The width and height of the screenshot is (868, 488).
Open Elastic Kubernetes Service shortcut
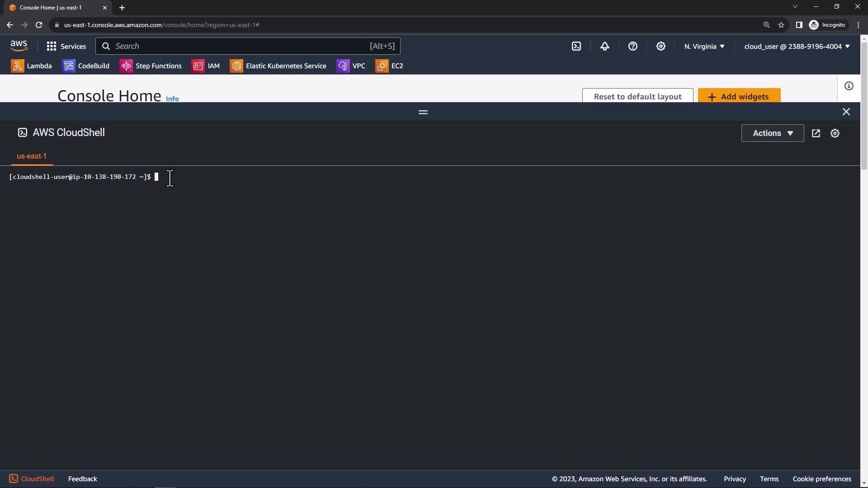(x=278, y=66)
